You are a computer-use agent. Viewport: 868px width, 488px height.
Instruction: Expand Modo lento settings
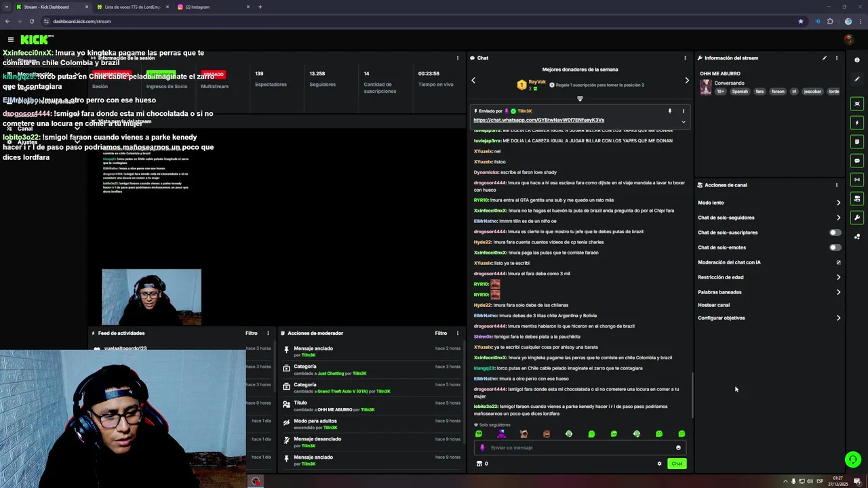[x=769, y=203]
